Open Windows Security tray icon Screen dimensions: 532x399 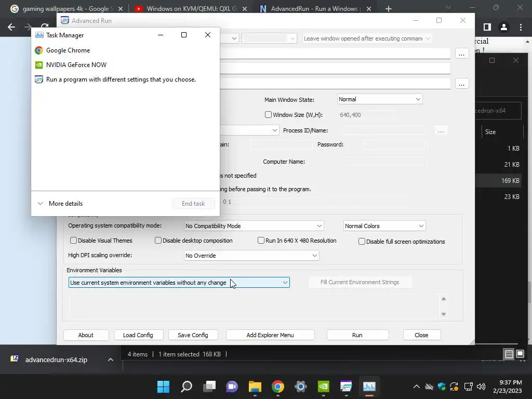click(442, 387)
